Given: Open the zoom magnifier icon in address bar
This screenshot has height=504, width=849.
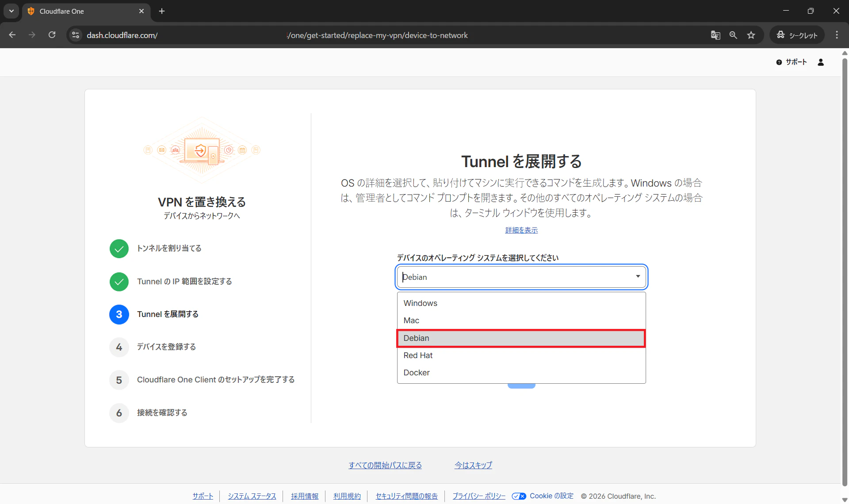Looking at the screenshot, I should [733, 35].
